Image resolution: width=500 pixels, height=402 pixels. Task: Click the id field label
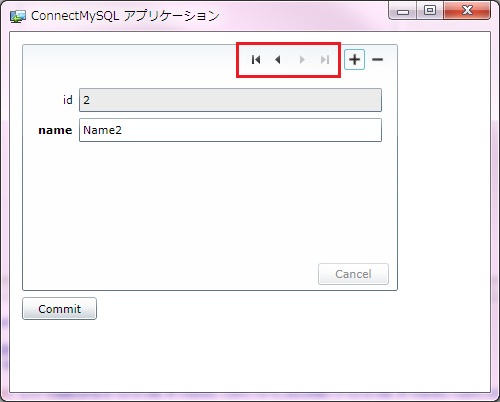(68, 100)
